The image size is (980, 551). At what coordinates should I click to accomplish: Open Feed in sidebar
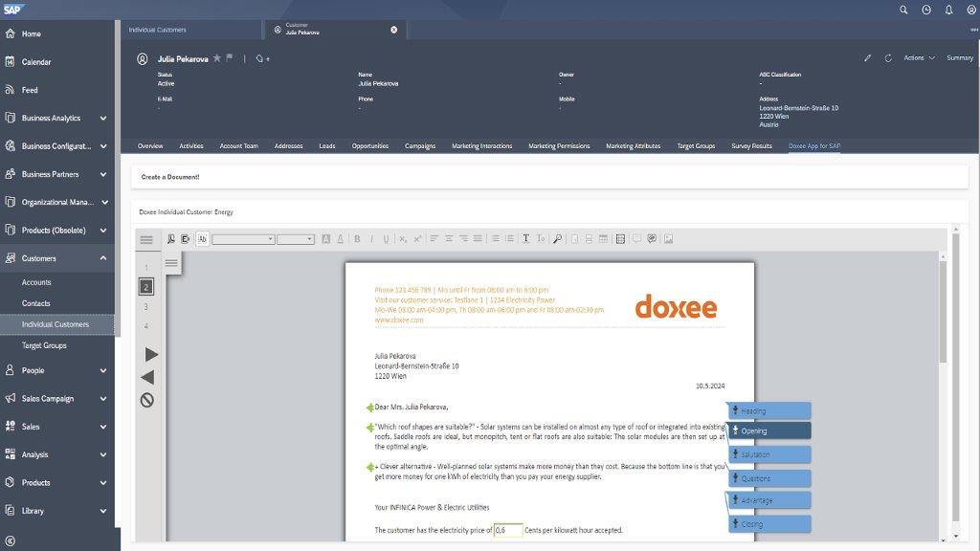click(x=30, y=90)
